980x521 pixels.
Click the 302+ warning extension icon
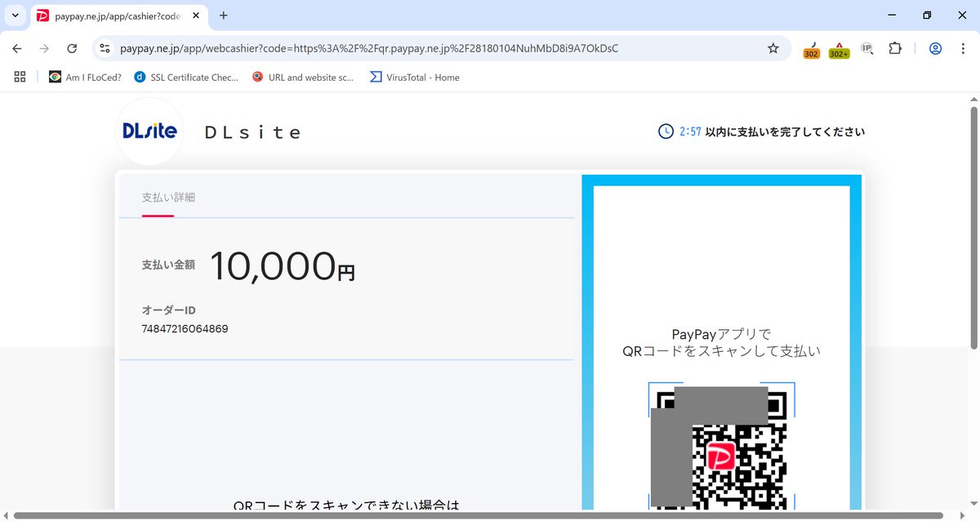point(839,49)
